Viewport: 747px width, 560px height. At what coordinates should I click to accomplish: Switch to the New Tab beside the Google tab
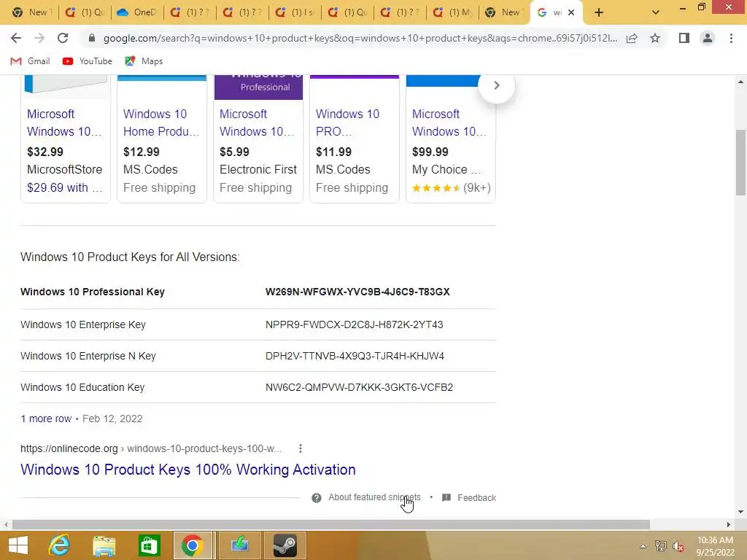click(x=504, y=12)
